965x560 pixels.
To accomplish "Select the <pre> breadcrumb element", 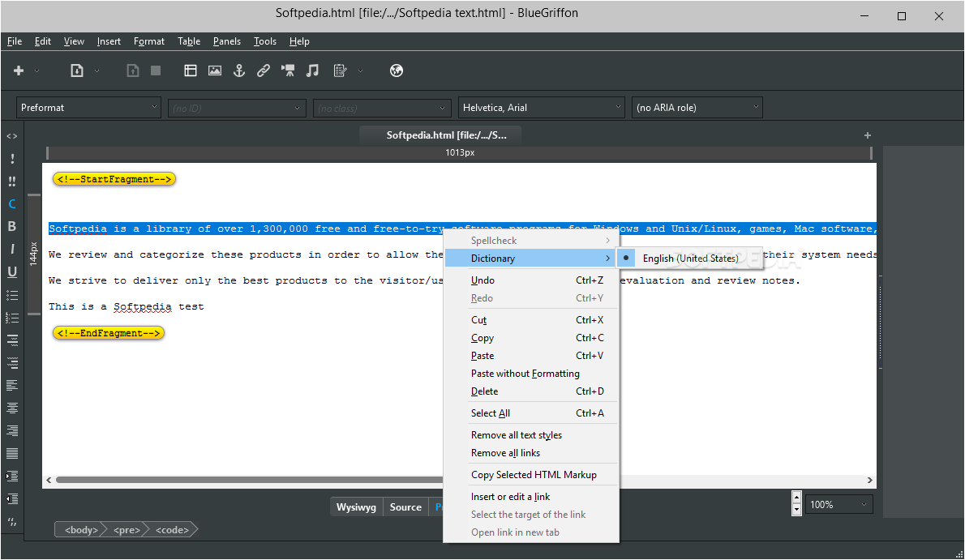I will (x=127, y=530).
